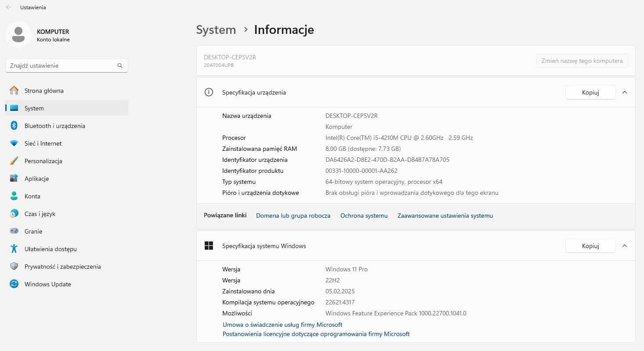
Task: Open Granie settings category
Action: (67, 231)
